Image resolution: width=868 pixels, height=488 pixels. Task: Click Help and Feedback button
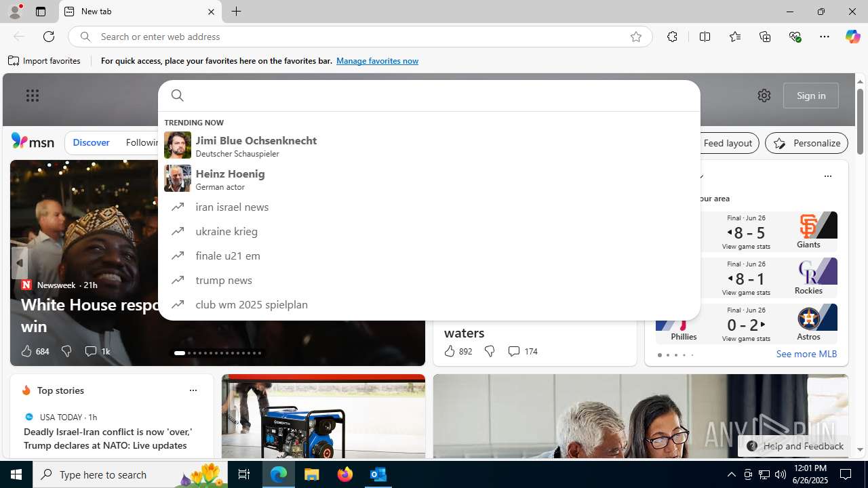click(x=795, y=446)
